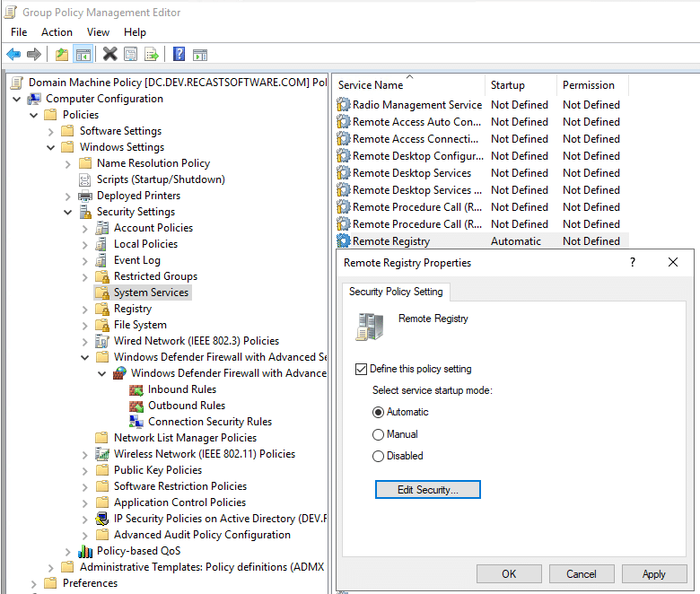Screen dimensions: 700x594
Task: Click the Show/Hide Action Pane icon
Action: [x=200, y=54]
